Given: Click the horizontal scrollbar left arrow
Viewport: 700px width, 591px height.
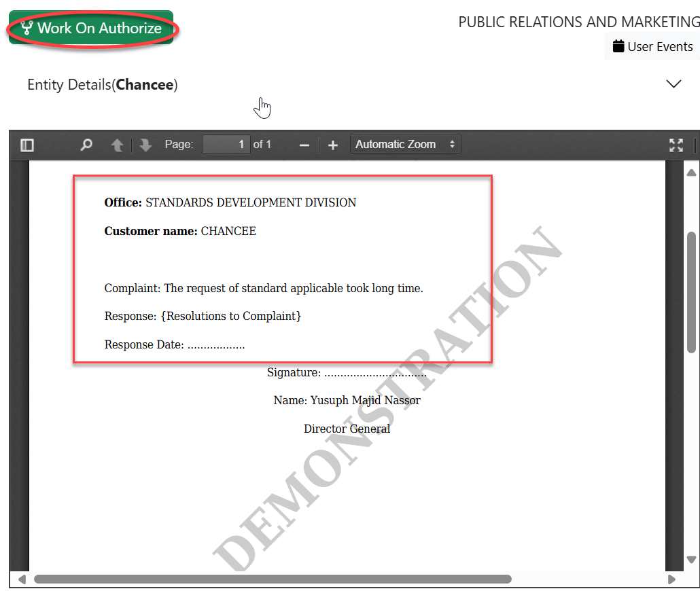Looking at the screenshot, I should coord(22,579).
